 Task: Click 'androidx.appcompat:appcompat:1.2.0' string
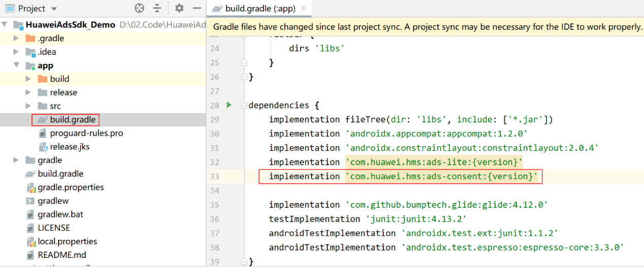pyautogui.click(x=436, y=133)
